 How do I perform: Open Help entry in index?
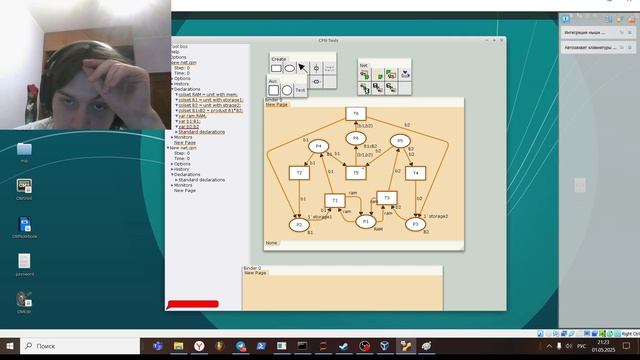pyautogui.click(x=176, y=52)
